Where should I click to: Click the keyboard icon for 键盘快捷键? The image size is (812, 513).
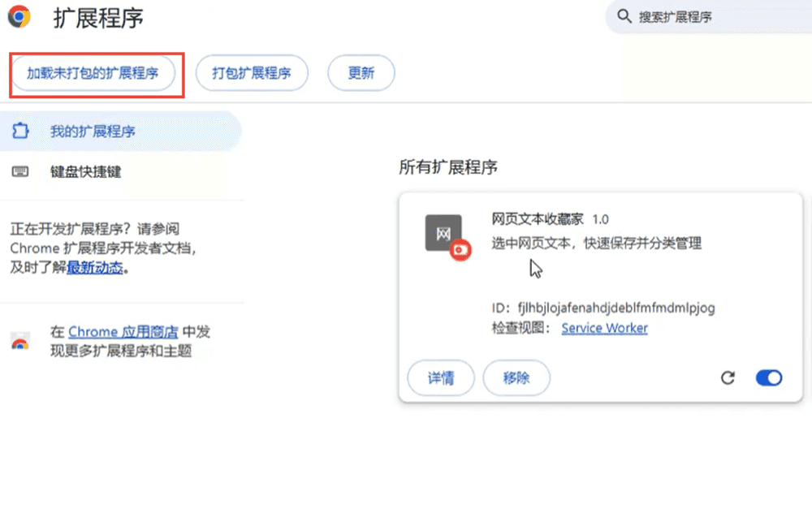click(21, 172)
